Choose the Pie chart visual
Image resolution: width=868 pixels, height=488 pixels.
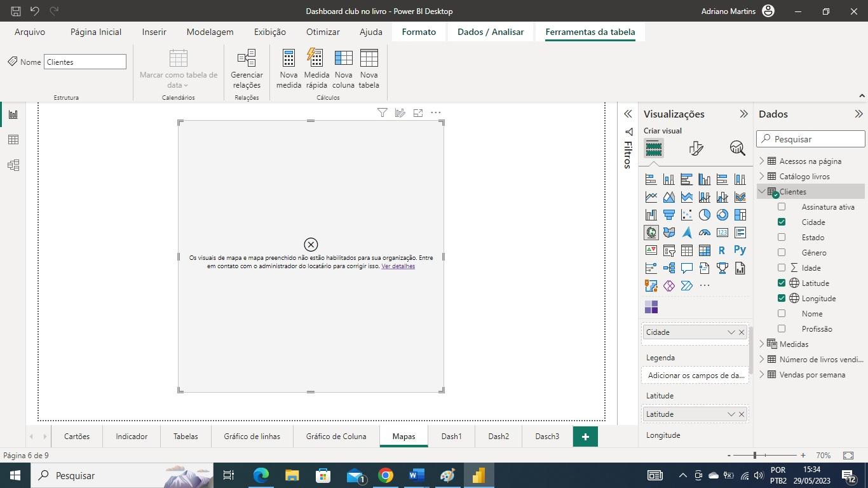(x=704, y=215)
